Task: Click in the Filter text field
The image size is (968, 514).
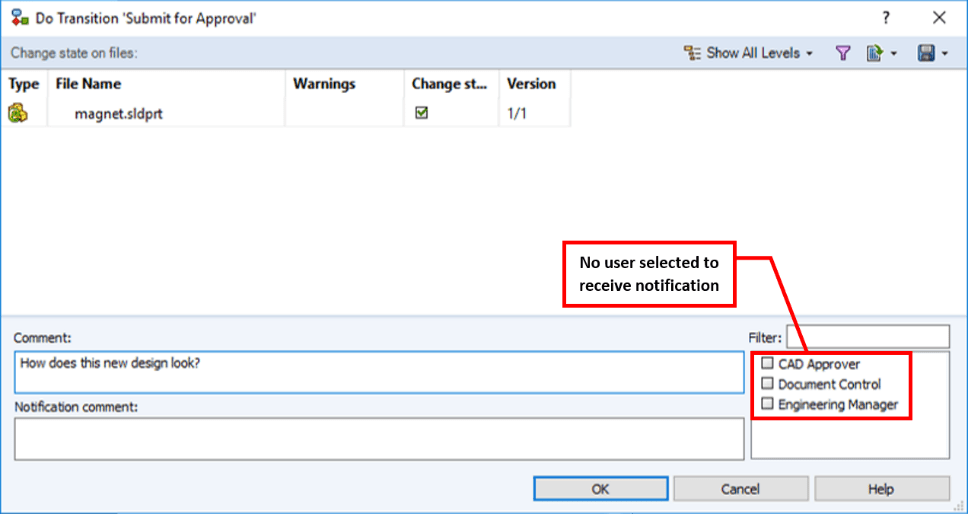Action: tap(867, 337)
